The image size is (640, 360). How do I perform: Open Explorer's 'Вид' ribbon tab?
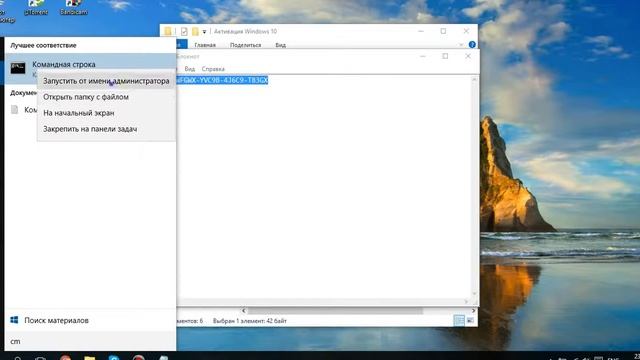[x=280, y=45]
